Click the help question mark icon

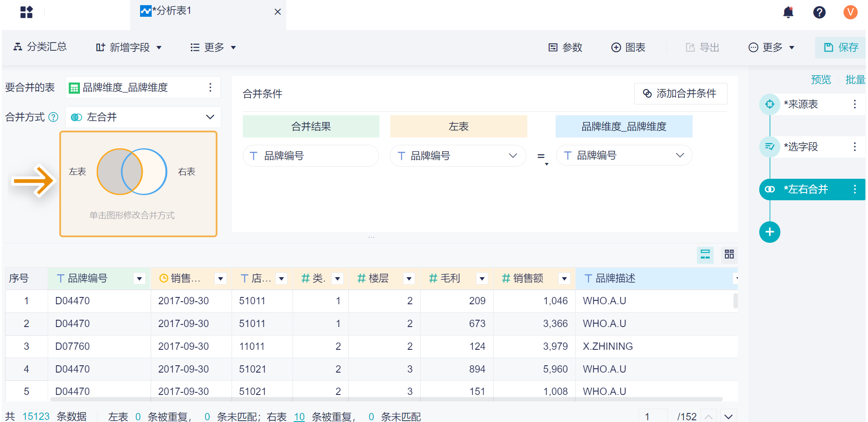pyautogui.click(x=819, y=12)
